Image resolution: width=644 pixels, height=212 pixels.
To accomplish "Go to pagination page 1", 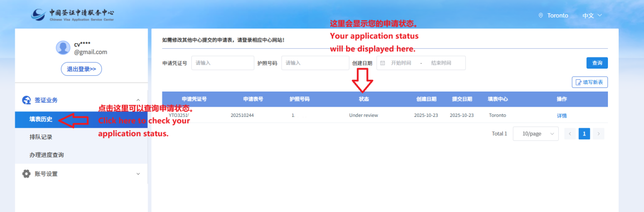I will click(584, 134).
